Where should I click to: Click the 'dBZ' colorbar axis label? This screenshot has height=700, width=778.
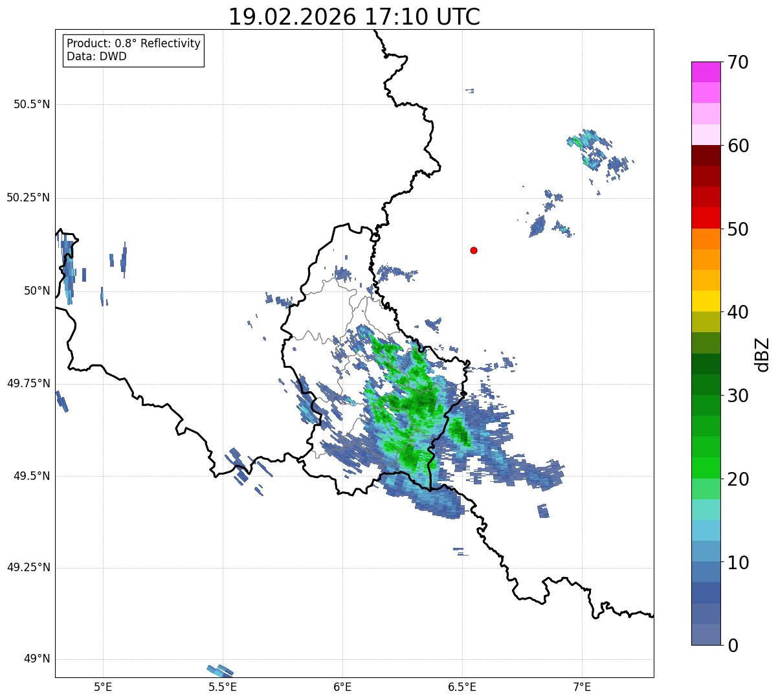tap(762, 354)
